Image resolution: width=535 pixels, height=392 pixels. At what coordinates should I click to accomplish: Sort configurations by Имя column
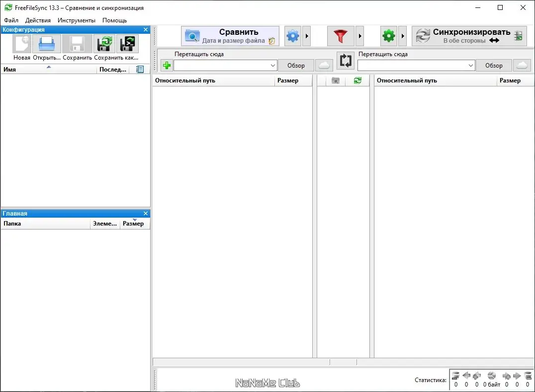49,69
